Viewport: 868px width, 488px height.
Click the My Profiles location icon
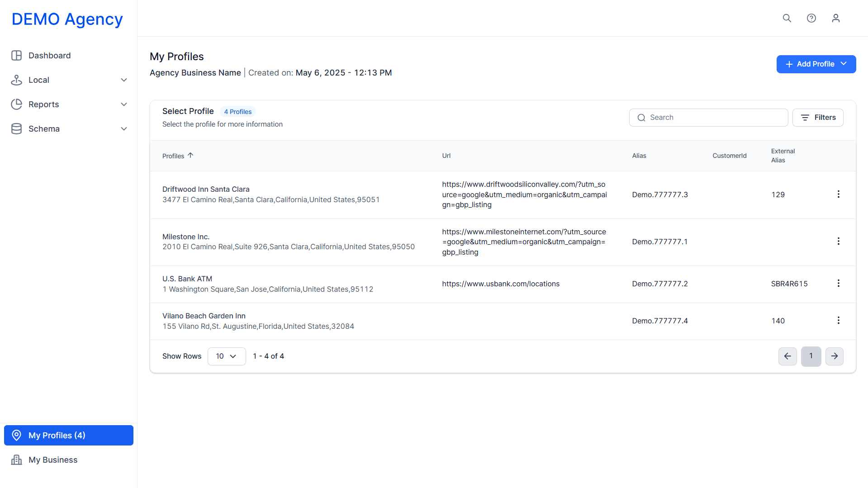point(17,435)
